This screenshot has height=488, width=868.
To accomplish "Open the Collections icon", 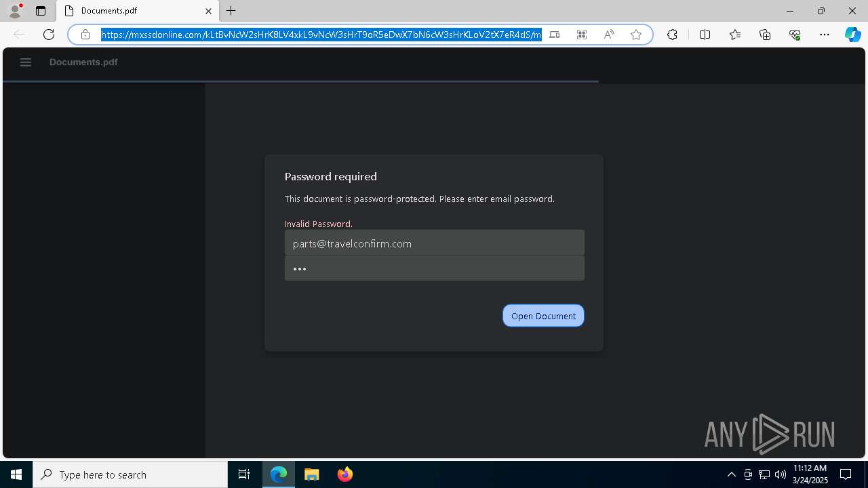I will tap(765, 35).
